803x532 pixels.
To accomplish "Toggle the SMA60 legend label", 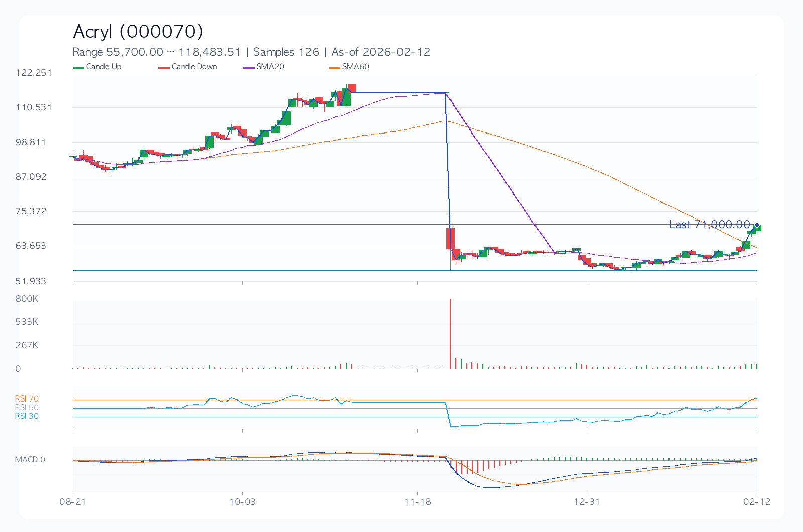I will coord(355,67).
